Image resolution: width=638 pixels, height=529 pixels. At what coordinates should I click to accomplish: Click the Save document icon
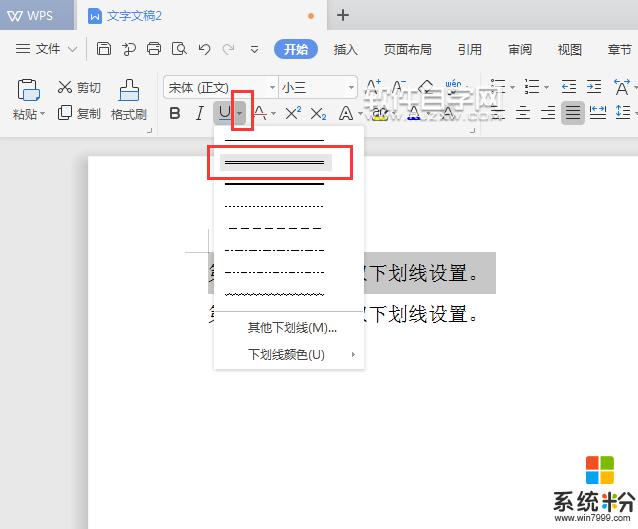tap(104, 49)
